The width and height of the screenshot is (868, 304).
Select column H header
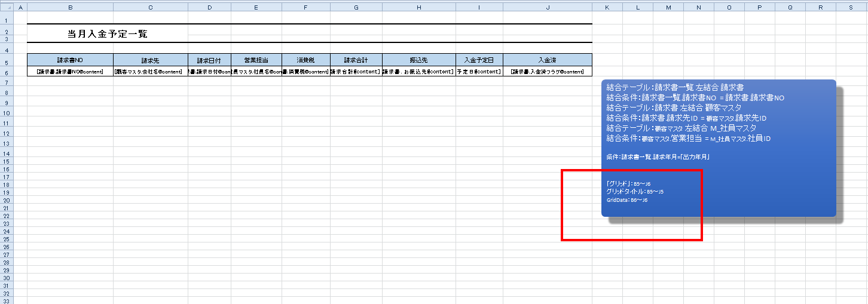(418, 7)
